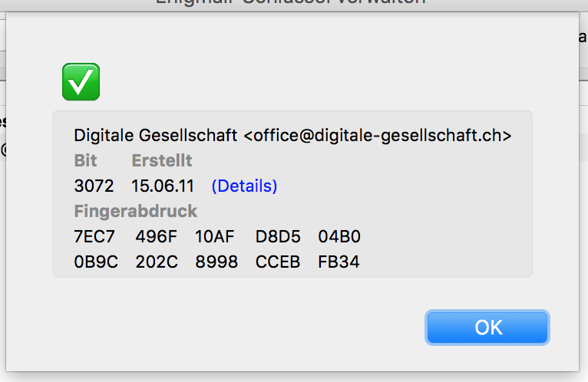The width and height of the screenshot is (588, 382).
Task: Select the 3072 key size value
Action: tap(94, 186)
